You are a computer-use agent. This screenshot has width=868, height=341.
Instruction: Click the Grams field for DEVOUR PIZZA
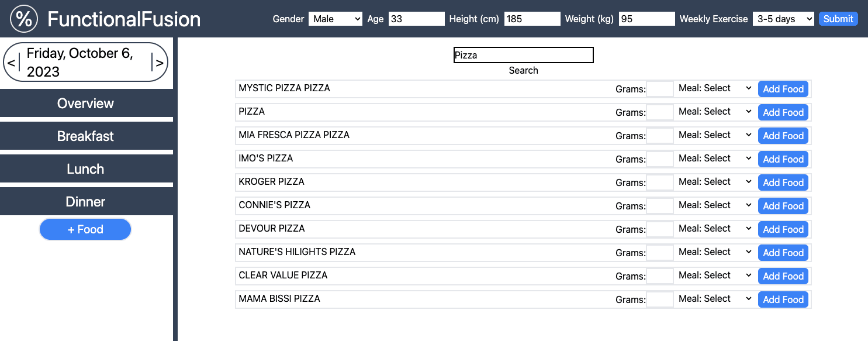[660, 229]
